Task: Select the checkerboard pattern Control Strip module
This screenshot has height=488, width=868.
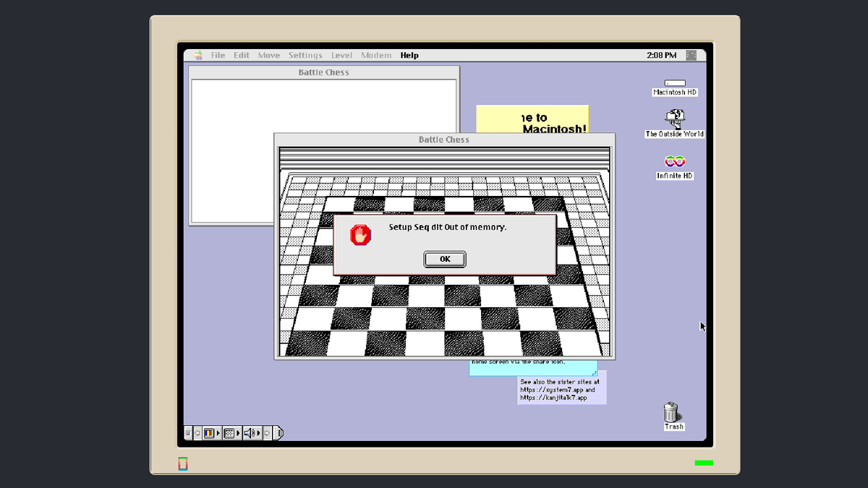Action: (x=229, y=432)
